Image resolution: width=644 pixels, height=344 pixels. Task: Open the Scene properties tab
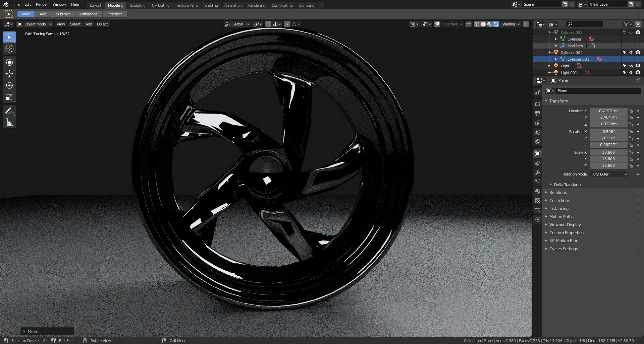click(x=538, y=132)
